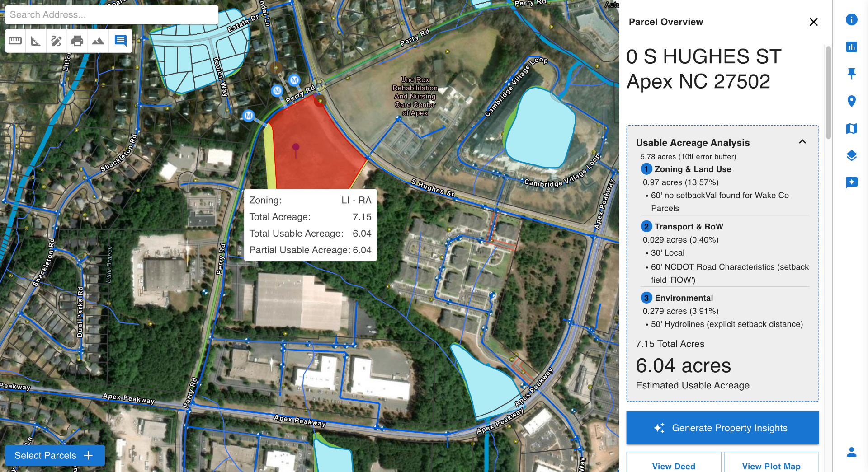Select the pin icon in the sidebar
Viewport: 868px width, 472px height.
point(852,74)
